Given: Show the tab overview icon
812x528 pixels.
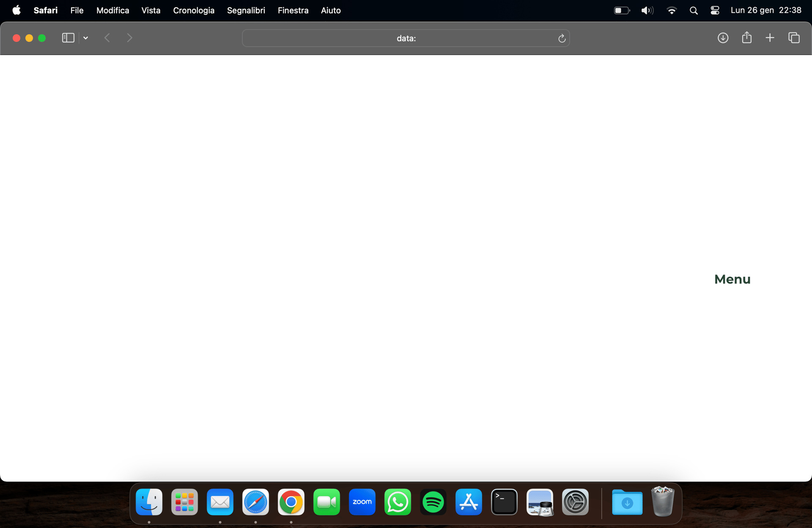Looking at the screenshot, I should coord(794,38).
